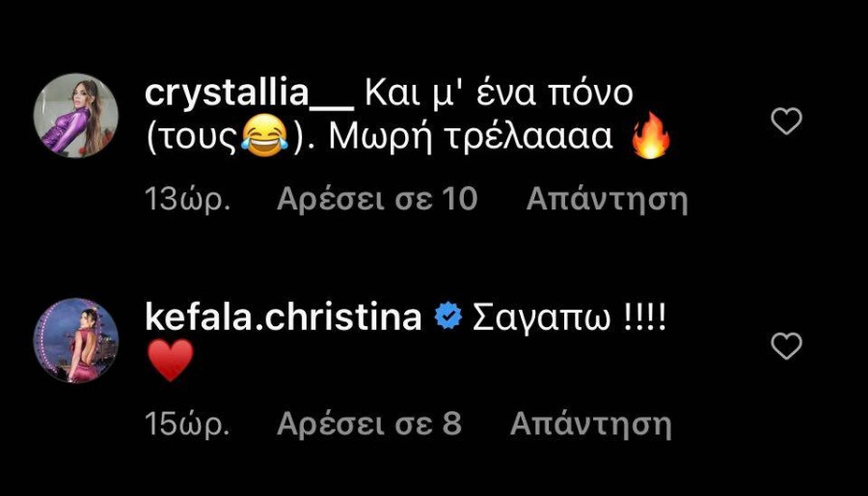This screenshot has width=868, height=496.
Task: Reply to crystallia__ via Απάντηση
Action: [x=607, y=201]
